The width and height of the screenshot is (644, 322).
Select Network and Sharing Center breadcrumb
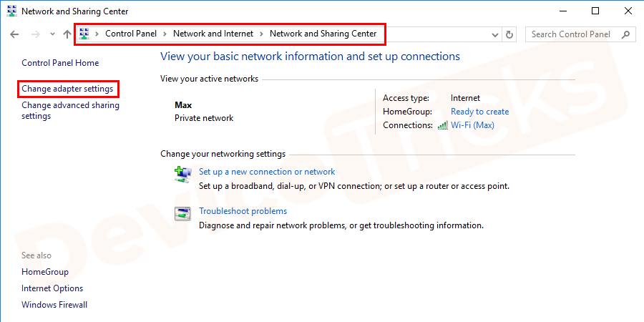pyautogui.click(x=323, y=34)
